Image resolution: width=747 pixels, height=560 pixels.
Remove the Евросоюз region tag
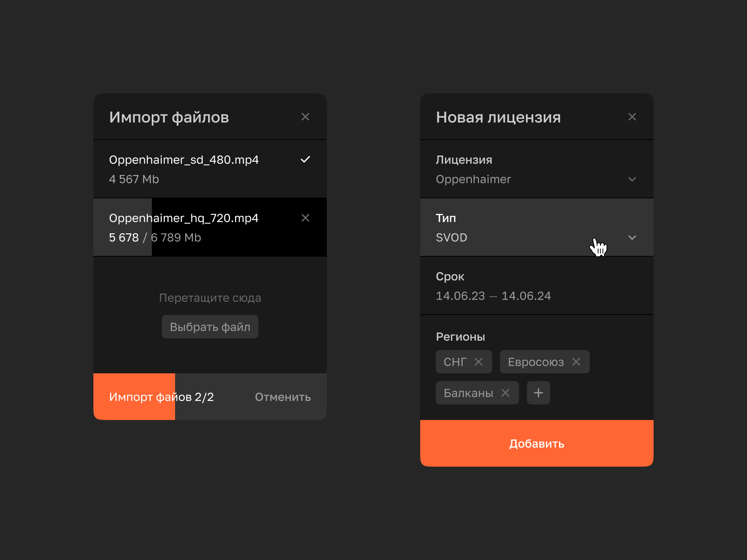(x=576, y=362)
